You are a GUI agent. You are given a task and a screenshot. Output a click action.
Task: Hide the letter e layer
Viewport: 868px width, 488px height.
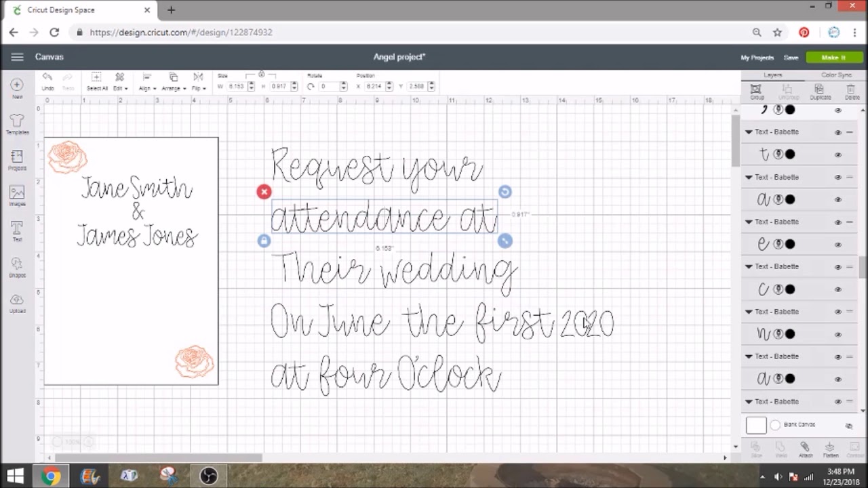pos(837,244)
